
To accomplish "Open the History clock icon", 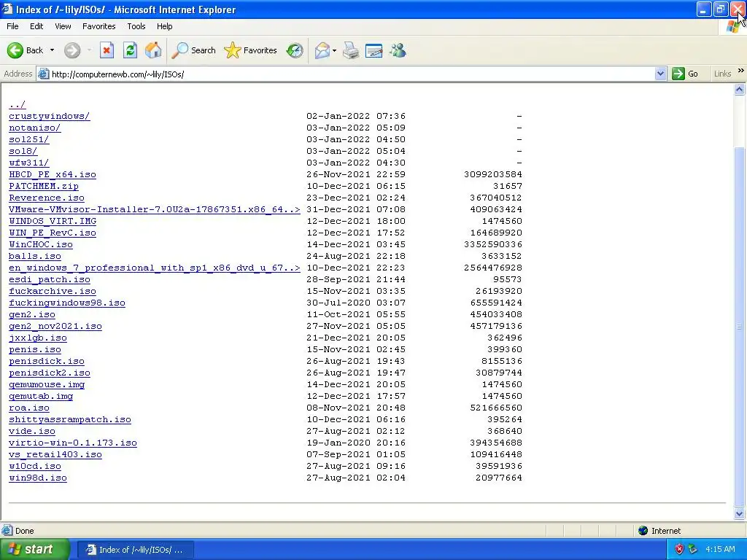I will [295, 50].
